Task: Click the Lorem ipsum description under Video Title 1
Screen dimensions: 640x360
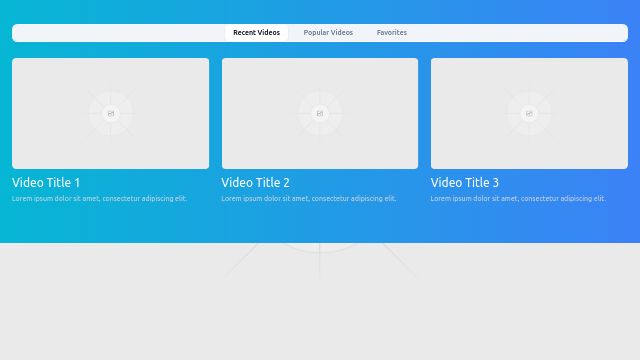Action: 99,198
